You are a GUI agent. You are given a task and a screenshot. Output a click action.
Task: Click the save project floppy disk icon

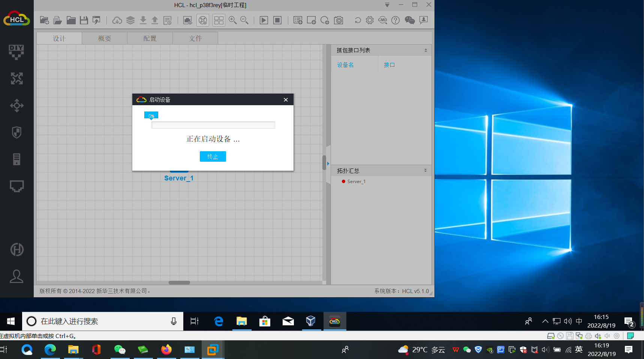(84, 20)
